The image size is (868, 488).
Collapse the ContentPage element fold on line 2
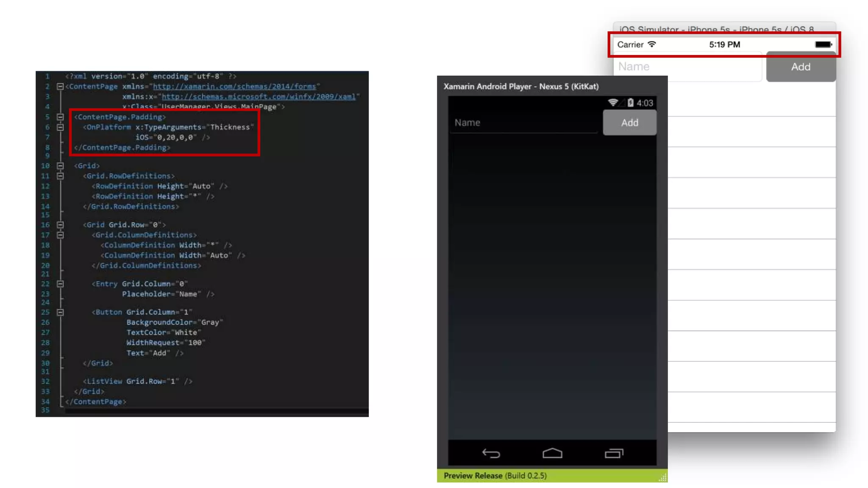tap(60, 86)
